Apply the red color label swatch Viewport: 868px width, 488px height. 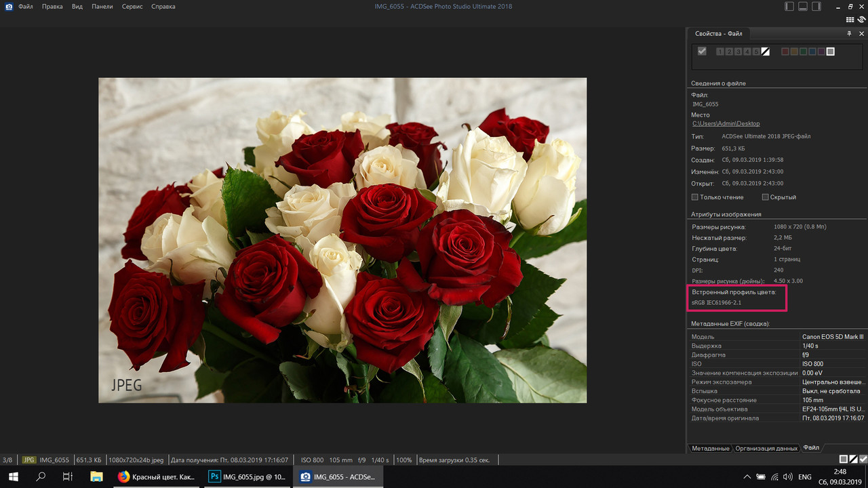tap(785, 52)
